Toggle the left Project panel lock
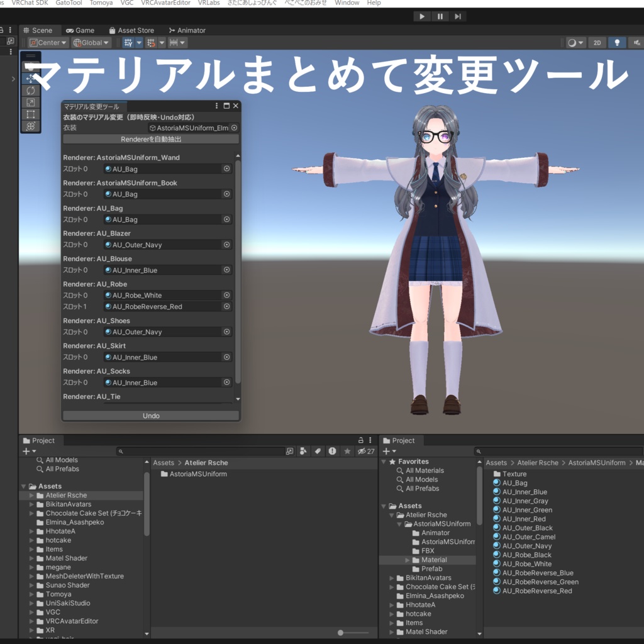Screen dimensions: 644x644 (x=360, y=440)
